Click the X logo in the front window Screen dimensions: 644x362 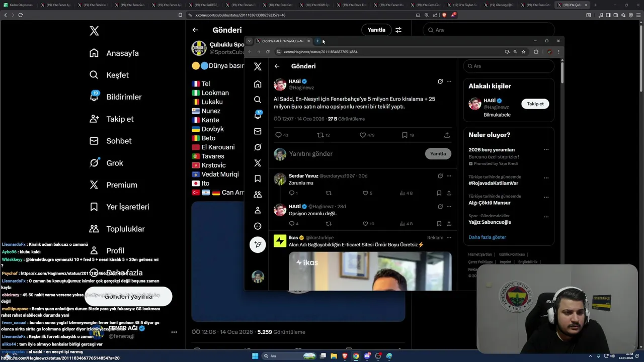tap(258, 66)
